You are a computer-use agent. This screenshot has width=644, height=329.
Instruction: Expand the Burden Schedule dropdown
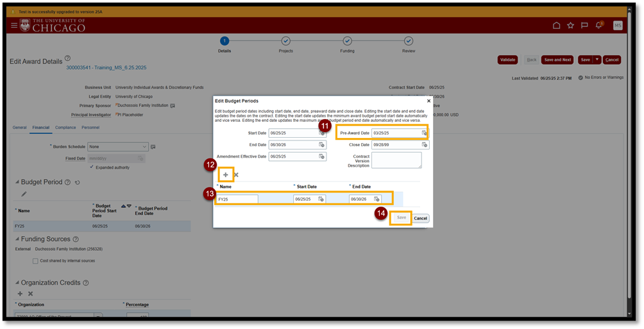[144, 146]
